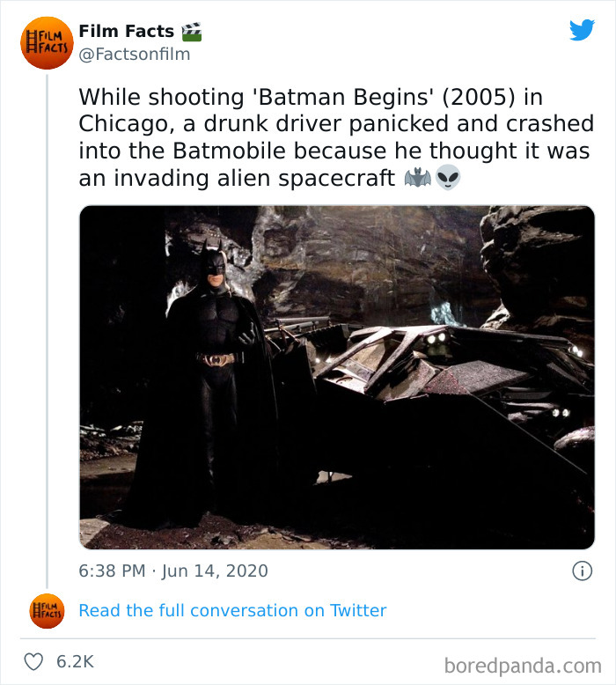Visit the @Factsonfilm handle

(x=134, y=55)
